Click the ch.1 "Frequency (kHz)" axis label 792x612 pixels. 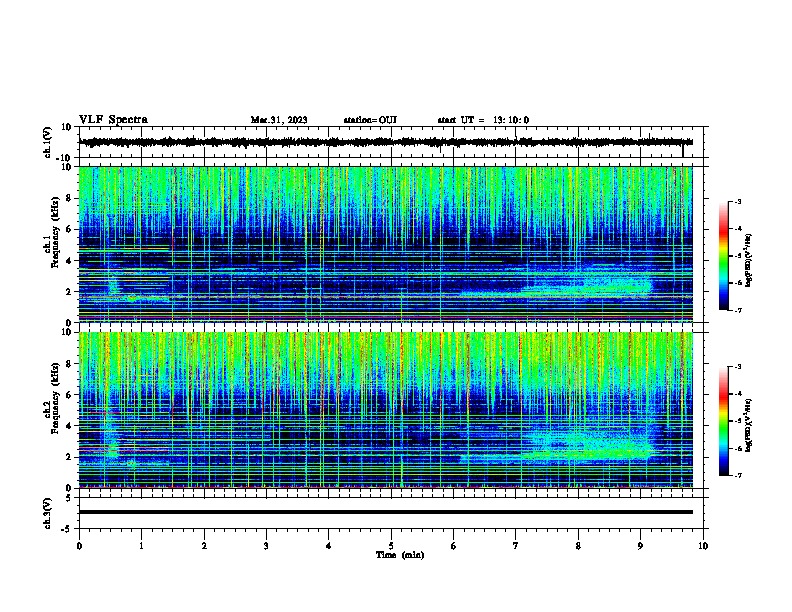point(55,232)
